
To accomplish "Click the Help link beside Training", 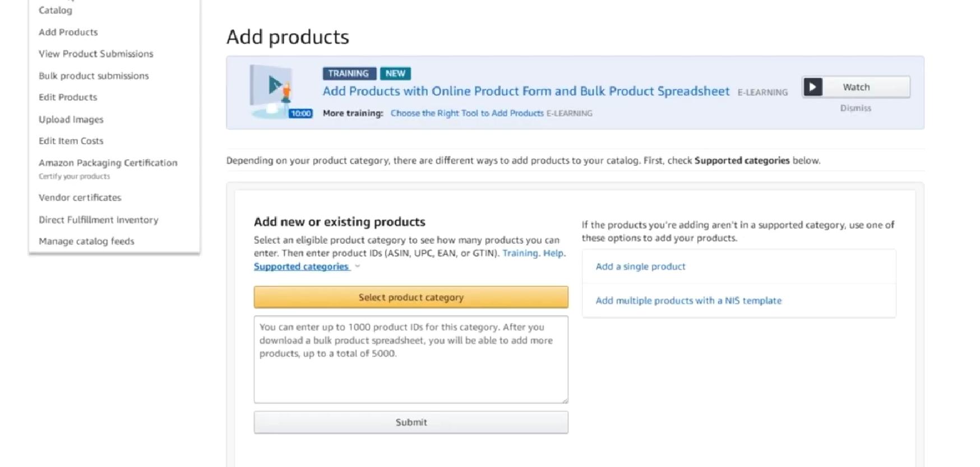I will [x=553, y=253].
